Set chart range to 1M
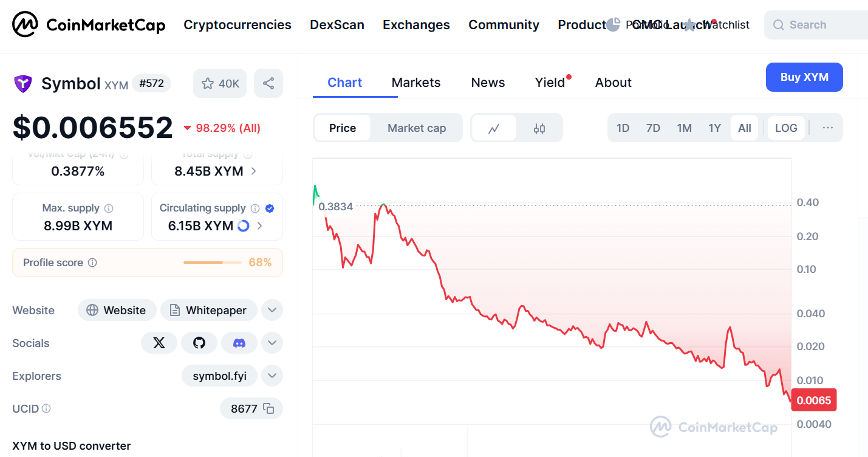Image resolution: width=868 pixels, height=457 pixels. (x=685, y=128)
